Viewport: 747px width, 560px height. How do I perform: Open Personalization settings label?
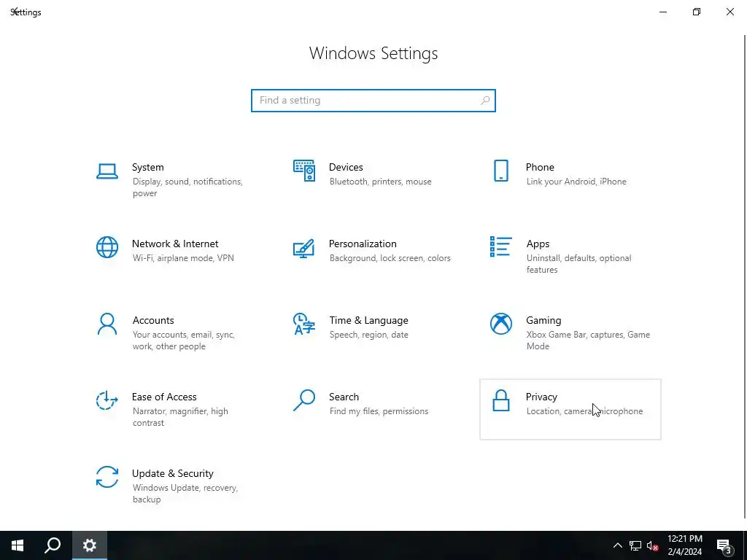(363, 244)
